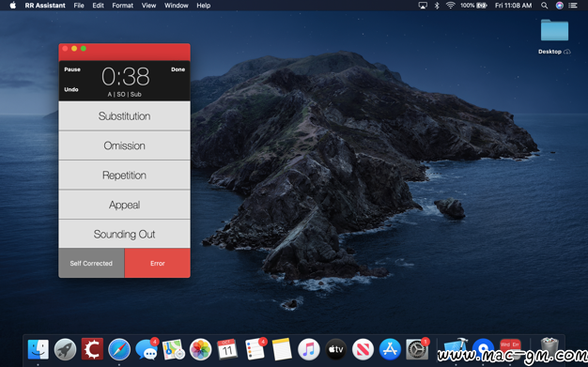Open Finder from the dock

coord(38,349)
